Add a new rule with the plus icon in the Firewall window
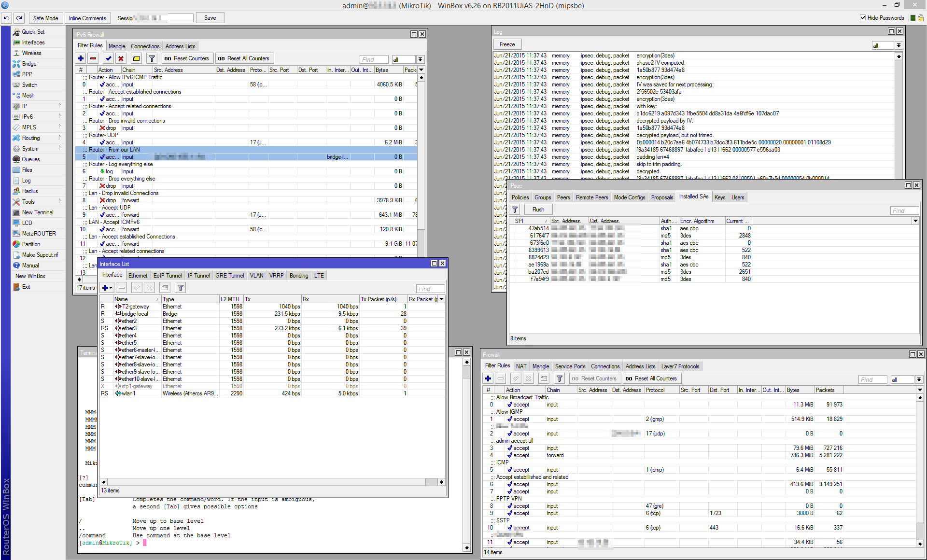 click(488, 378)
